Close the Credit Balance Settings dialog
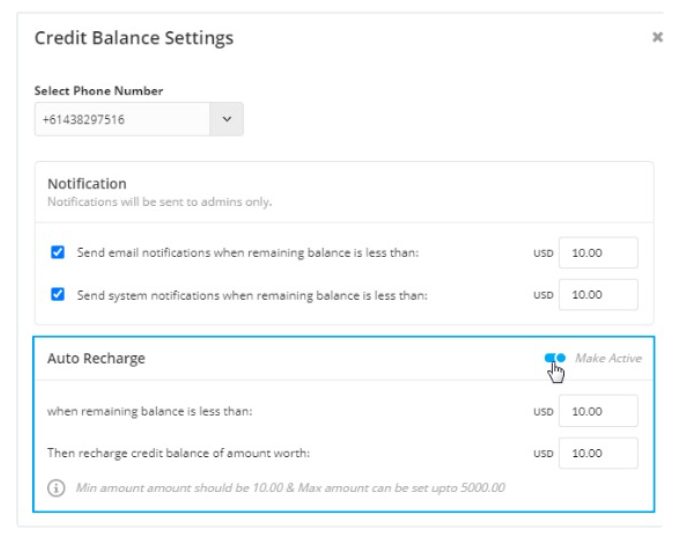The width and height of the screenshot is (676, 537). pyautogui.click(x=657, y=37)
